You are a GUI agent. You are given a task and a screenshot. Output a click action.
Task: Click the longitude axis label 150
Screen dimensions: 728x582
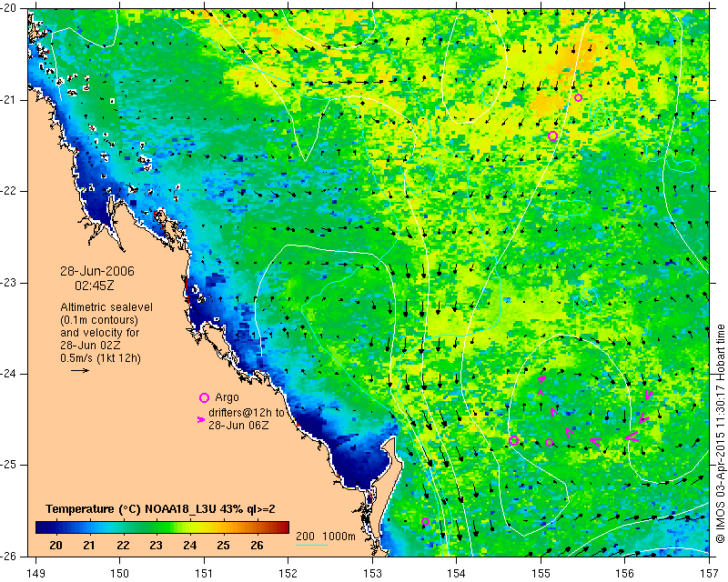click(120, 574)
